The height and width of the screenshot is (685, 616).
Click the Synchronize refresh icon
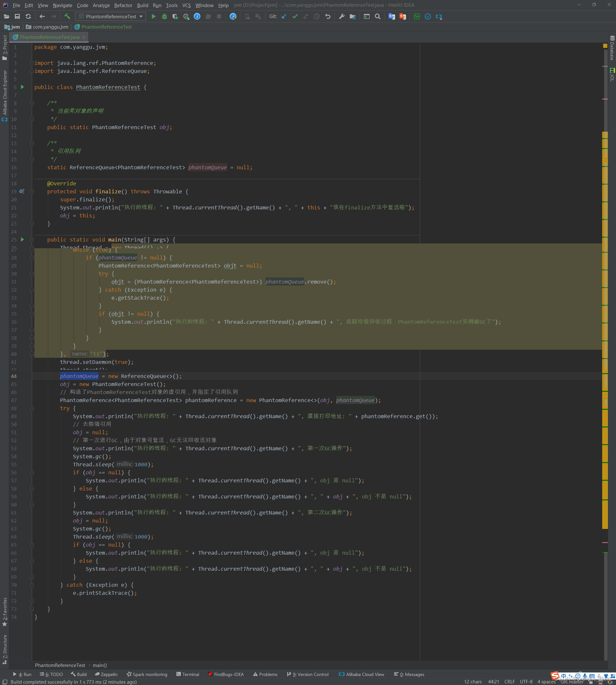pos(28,16)
